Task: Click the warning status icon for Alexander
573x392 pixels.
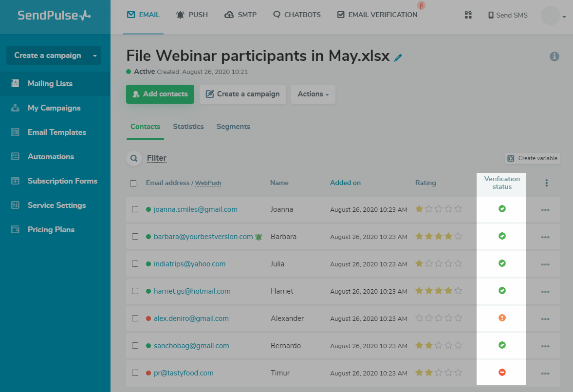Action: tap(502, 318)
